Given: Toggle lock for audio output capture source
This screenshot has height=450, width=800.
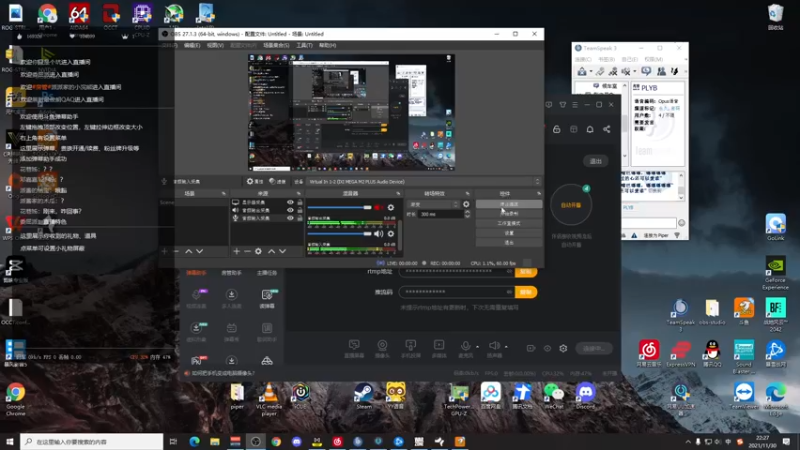Looking at the screenshot, I should coord(300,210).
